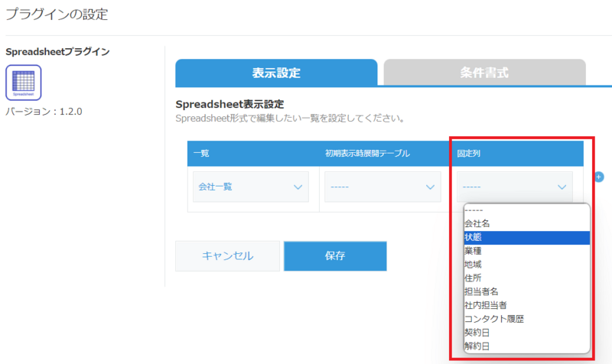
Task: Expand the 初期表示時展開テーブル dropdown
Action: [382, 187]
